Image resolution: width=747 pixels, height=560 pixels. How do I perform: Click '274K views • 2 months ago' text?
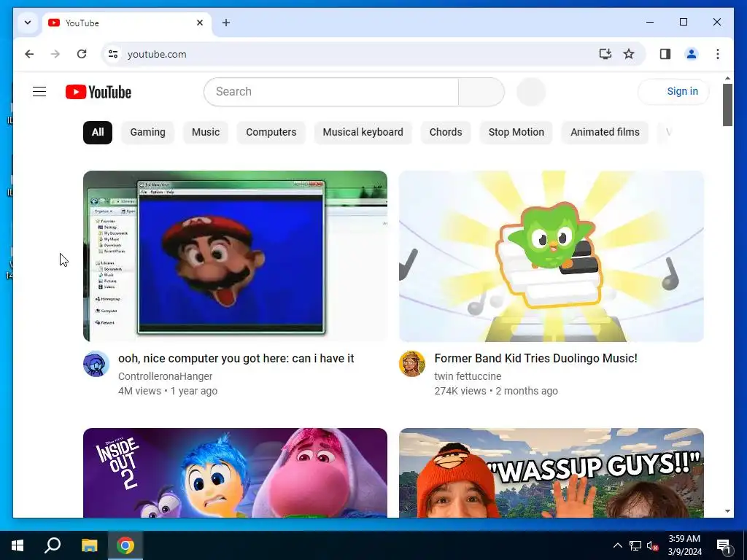pyautogui.click(x=496, y=391)
